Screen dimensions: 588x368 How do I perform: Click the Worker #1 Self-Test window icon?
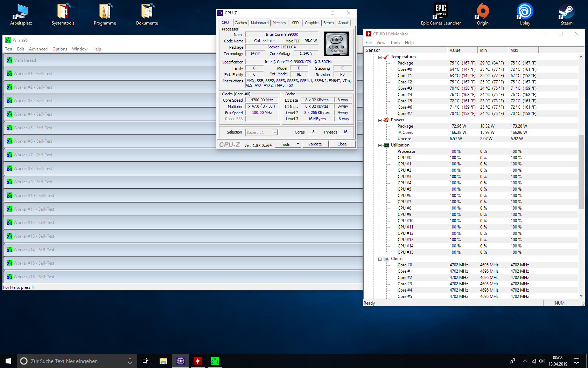9,74
